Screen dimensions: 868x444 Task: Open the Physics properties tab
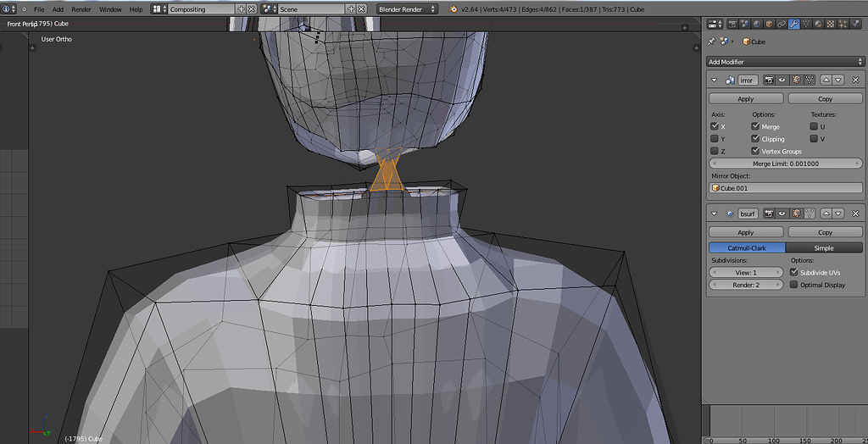click(x=855, y=24)
